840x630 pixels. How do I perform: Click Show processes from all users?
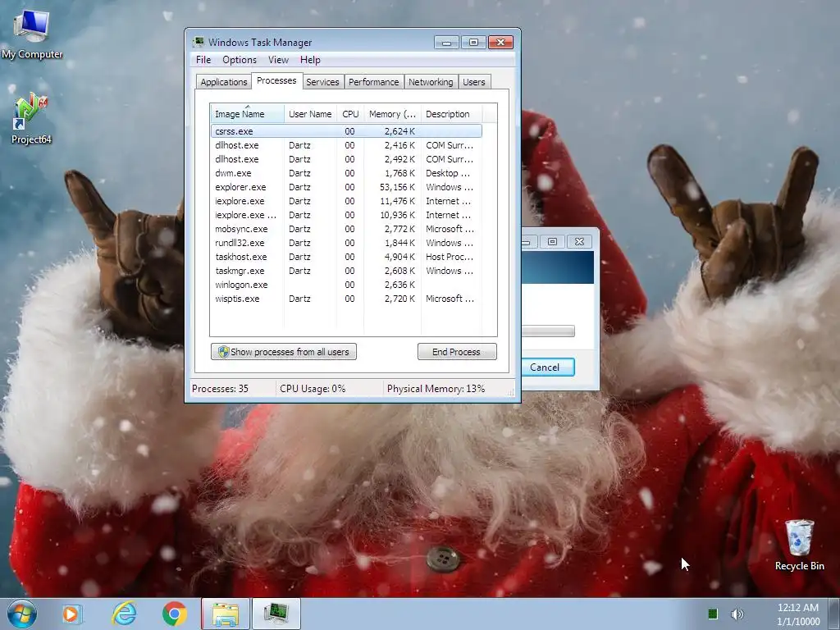[283, 351]
